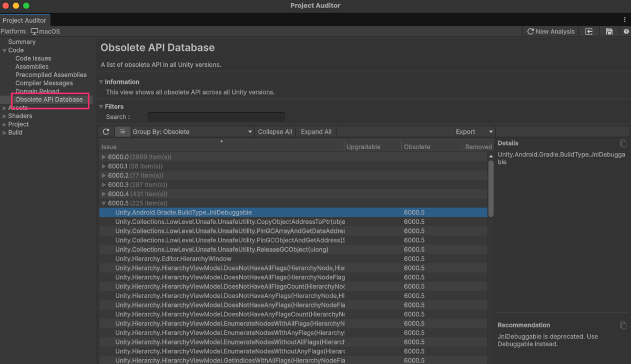Copy the Recommendation text with copy icon

623,326
